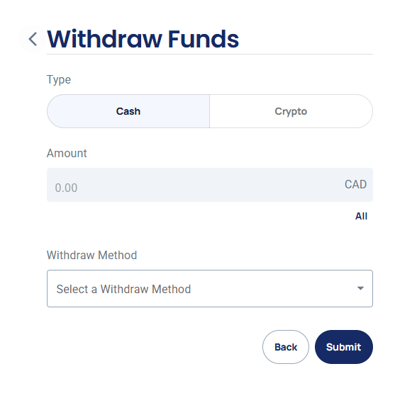Switch withdrawal type to Crypto
The height and width of the screenshot is (393, 417).
pos(291,111)
